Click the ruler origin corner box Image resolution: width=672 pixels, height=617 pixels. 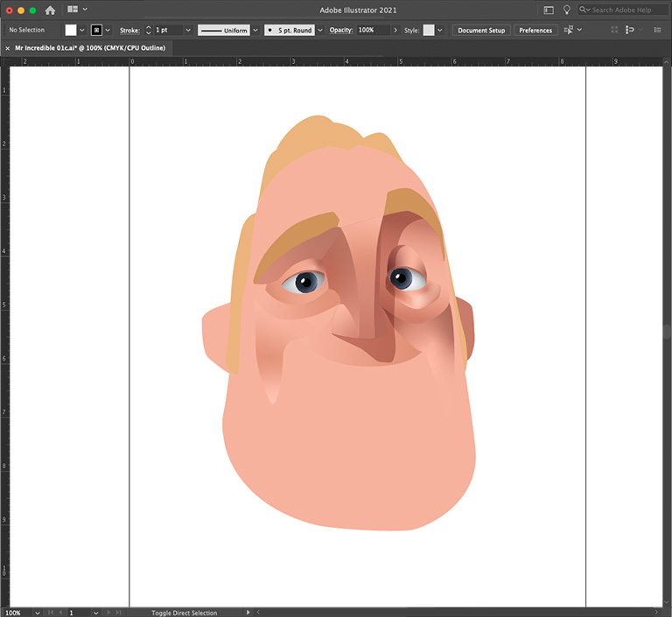tap(4, 61)
